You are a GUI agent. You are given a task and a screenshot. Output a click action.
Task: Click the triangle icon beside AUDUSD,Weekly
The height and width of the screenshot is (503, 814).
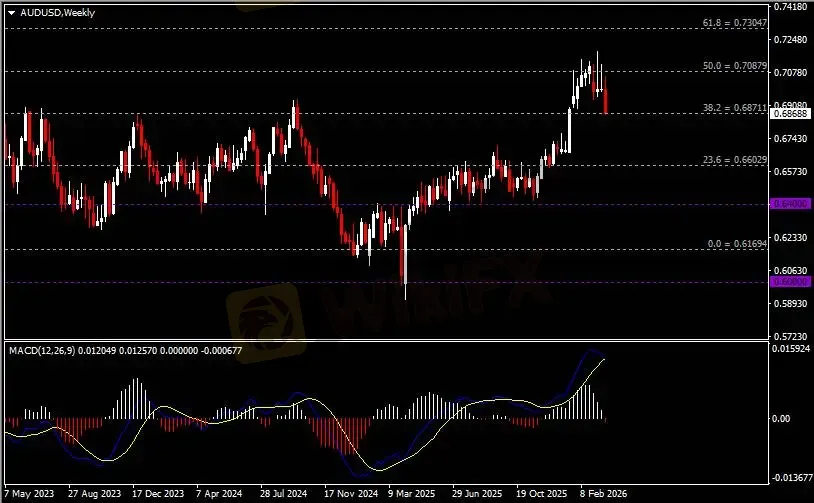coord(11,12)
